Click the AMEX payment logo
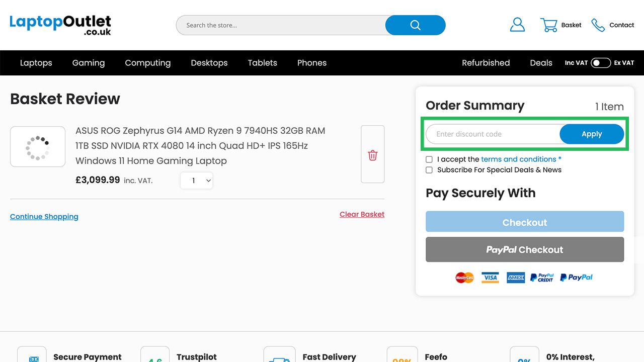Viewport: 644px width, 362px height. pyautogui.click(x=516, y=278)
